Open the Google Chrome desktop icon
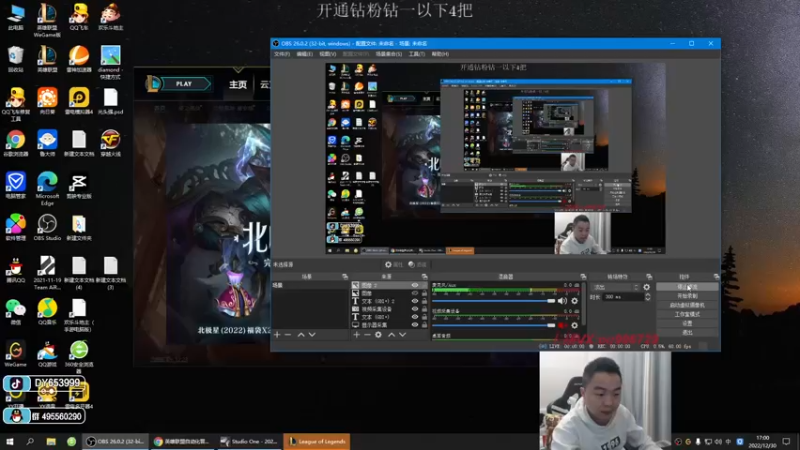Image resolution: width=800 pixels, height=450 pixels. coord(15,143)
